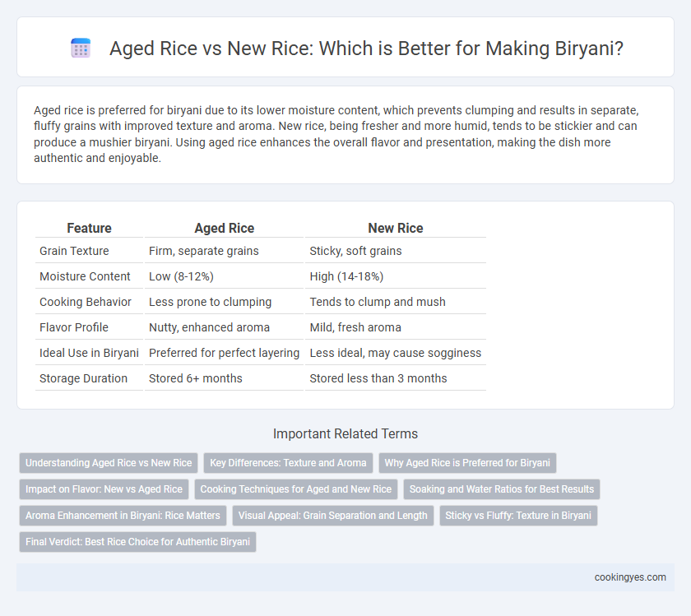Image resolution: width=691 pixels, height=616 pixels.
Task: Select the 'Sticky, soft grains' cell
Action: tap(355, 251)
